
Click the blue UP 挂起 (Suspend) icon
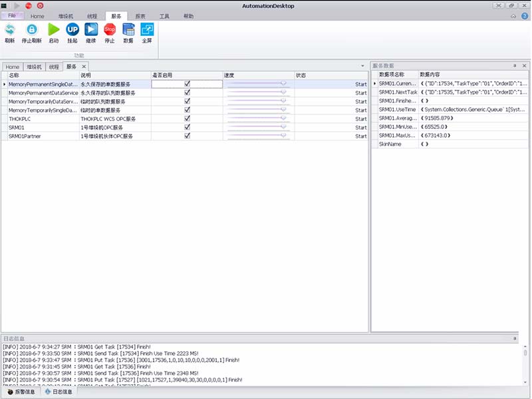point(72,31)
